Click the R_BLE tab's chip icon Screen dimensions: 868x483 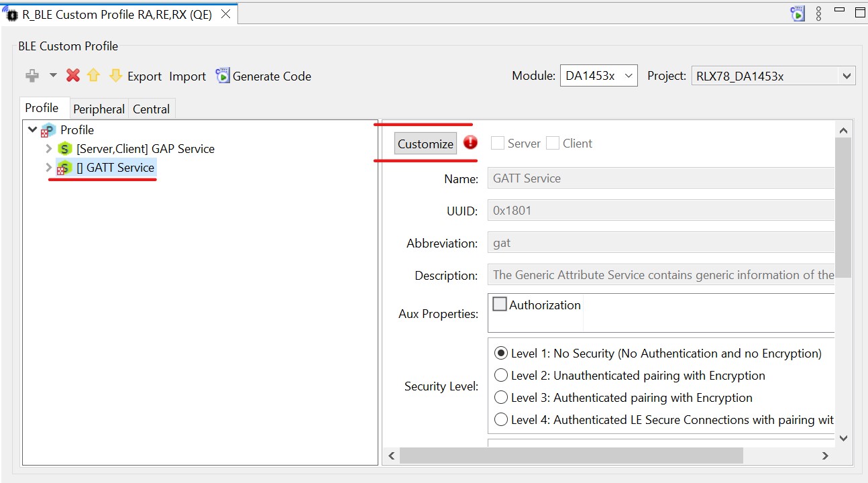[x=11, y=14]
